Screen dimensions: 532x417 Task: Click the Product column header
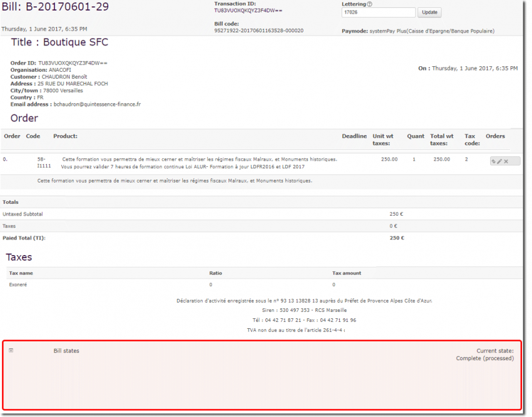65,136
